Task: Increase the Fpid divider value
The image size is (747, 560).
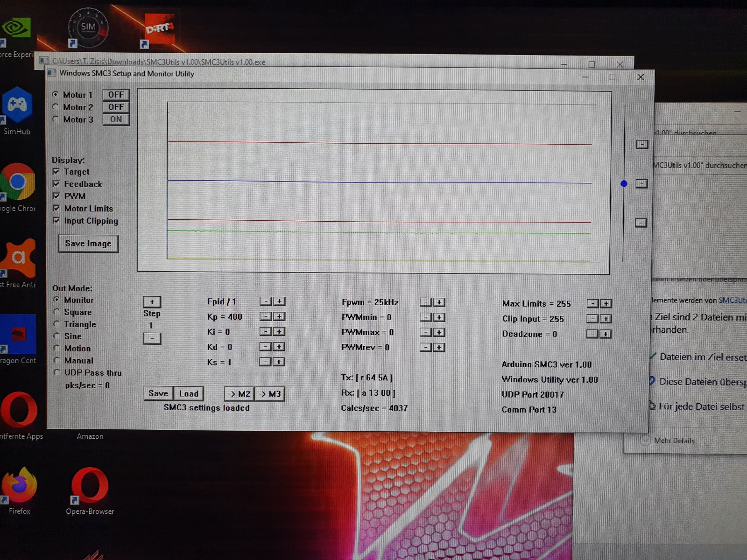Action: coord(279,301)
